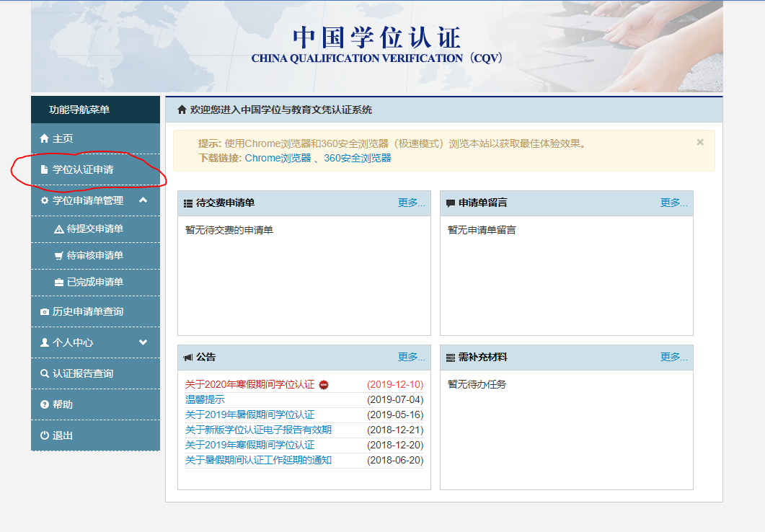Click the camera icon beside 历史申请单查询
This screenshot has width=765, height=532.
pyautogui.click(x=45, y=311)
